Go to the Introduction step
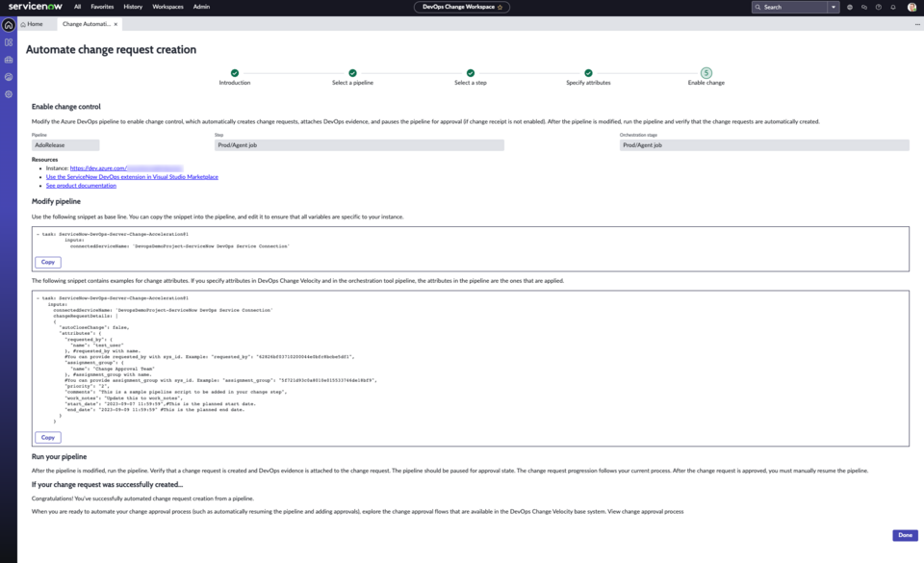This screenshot has width=924, height=563. coord(235,77)
